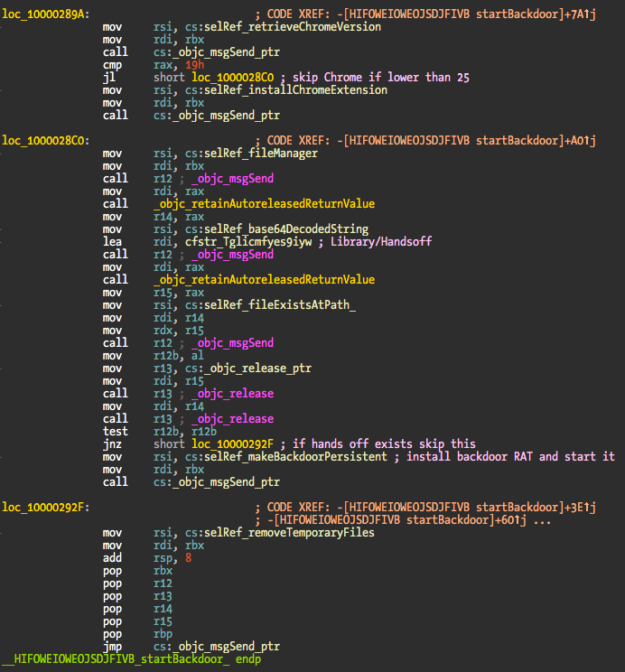Screen dimensions: 625x672
Task: Select selRef_retrieveChromeVersion operand
Action: [x=293, y=27]
